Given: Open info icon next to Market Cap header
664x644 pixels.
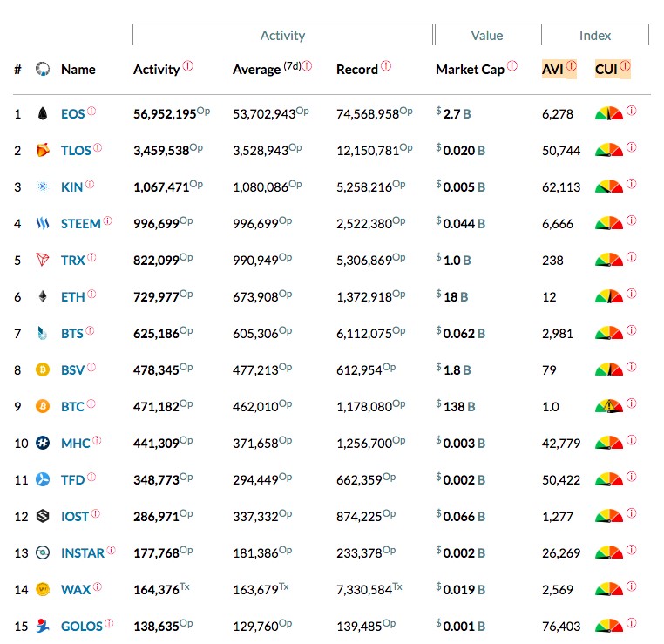Looking at the screenshot, I should coord(512,66).
